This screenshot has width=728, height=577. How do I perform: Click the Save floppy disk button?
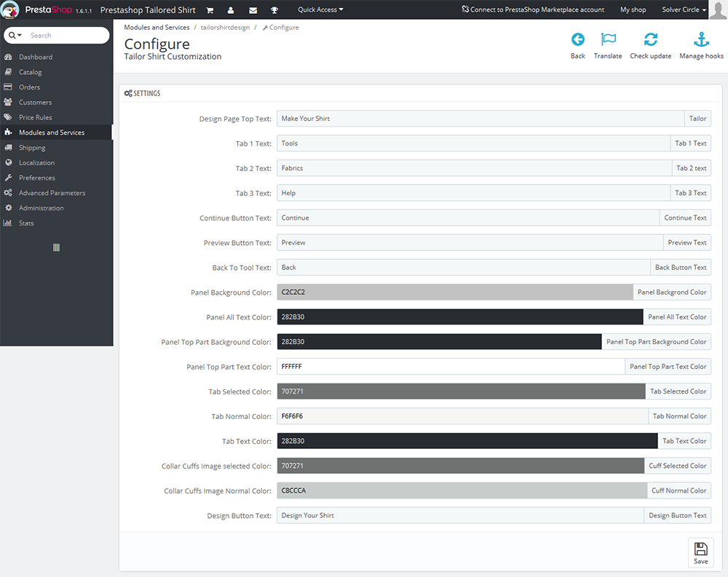700,552
